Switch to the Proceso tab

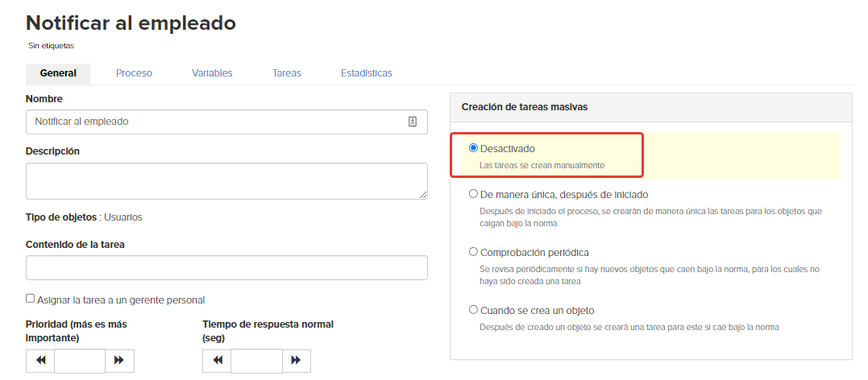coord(134,73)
